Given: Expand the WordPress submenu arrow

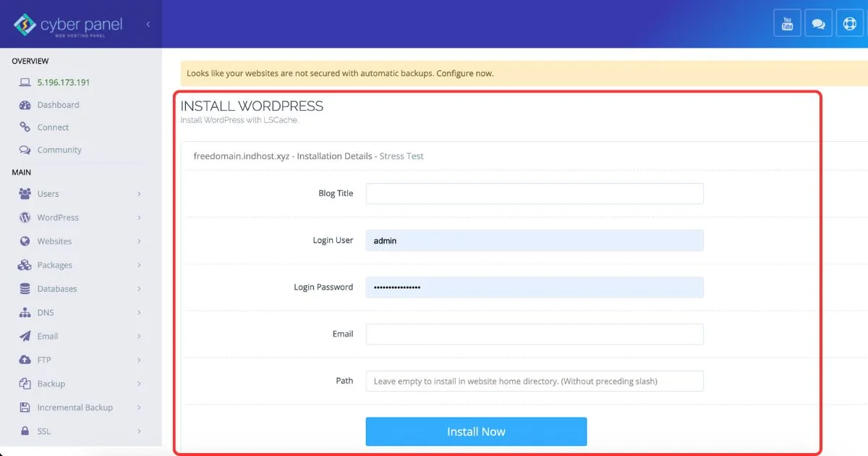Looking at the screenshot, I should pyautogui.click(x=139, y=217).
